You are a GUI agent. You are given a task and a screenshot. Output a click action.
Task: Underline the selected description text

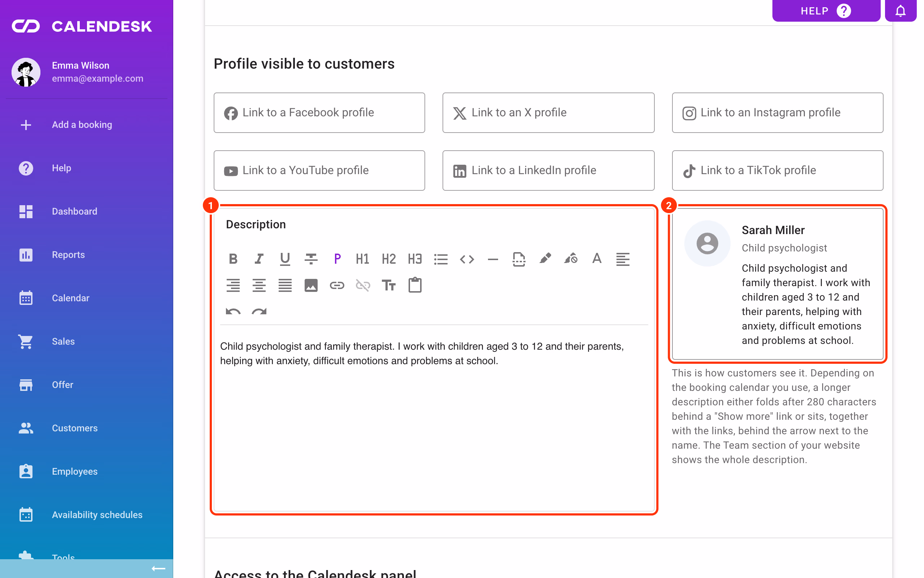[285, 259]
